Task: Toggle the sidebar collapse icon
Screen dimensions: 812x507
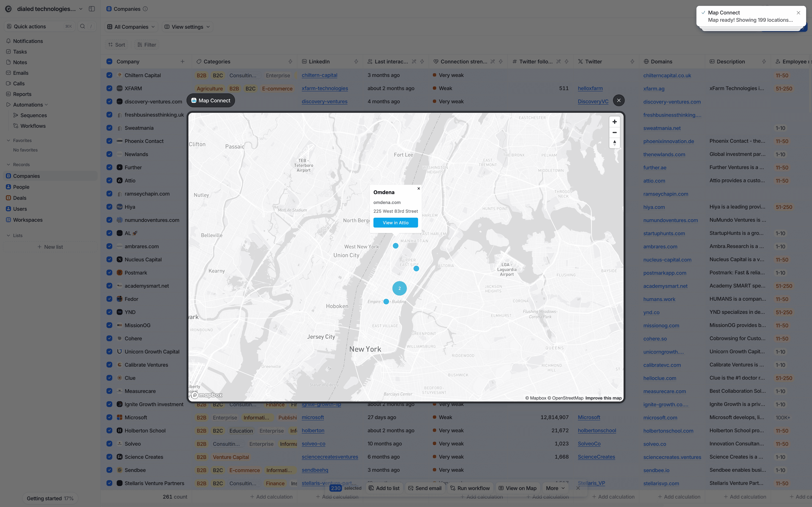Action: click(x=92, y=9)
